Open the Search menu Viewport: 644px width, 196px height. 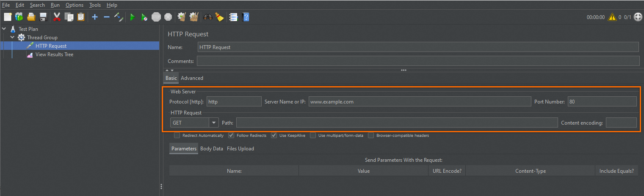coord(37,5)
